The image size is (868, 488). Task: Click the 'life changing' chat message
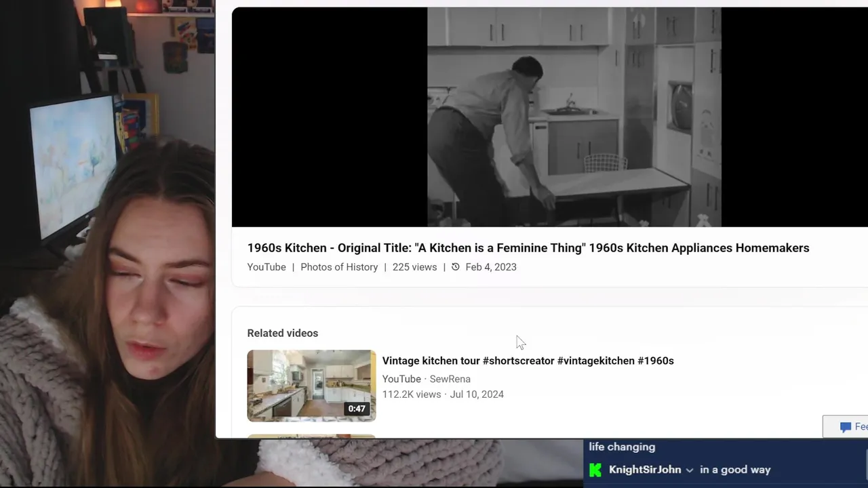(x=622, y=447)
